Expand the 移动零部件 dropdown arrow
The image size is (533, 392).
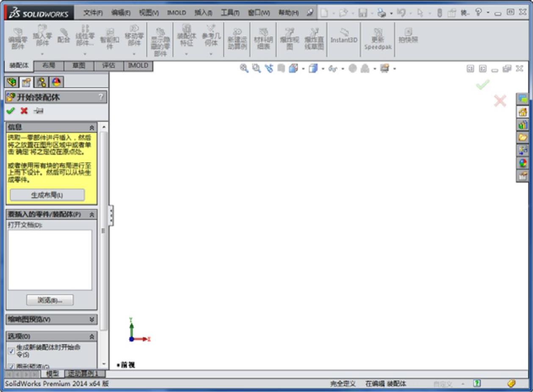point(134,54)
